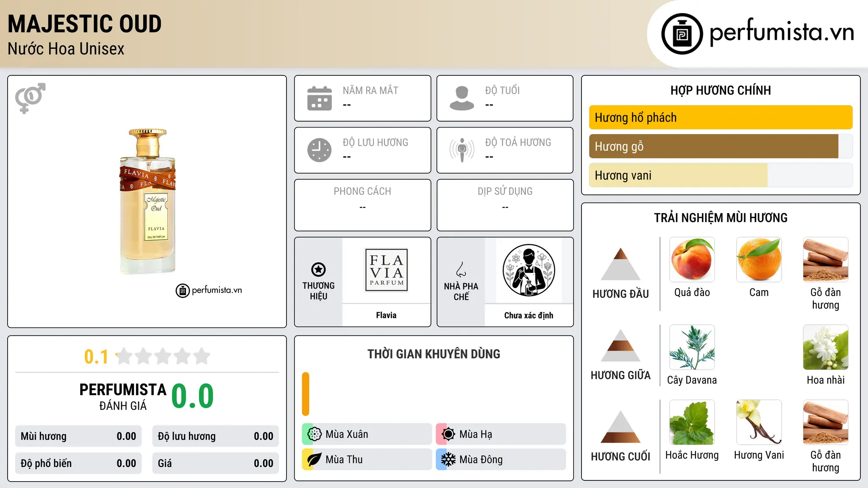The height and width of the screenshot is (488, 868).
Task: Click the DỊP SỬ DỤNG card label
Action: point(505,191)
